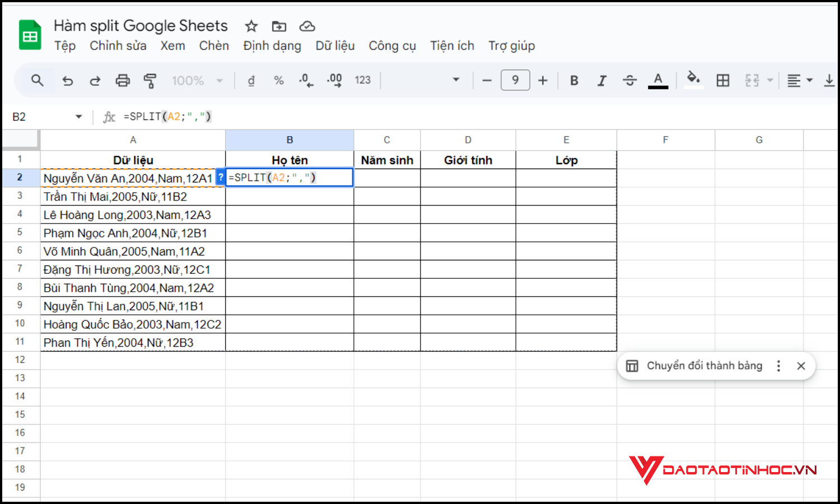Image resolution: width=840 pixels, height=504 pixels.
Task: Open the Định dạng menu
Action: click(x=272, y=46)
